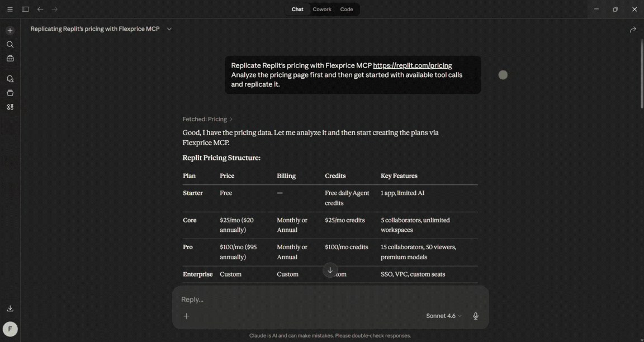The width and height of the screenshot is (644, 342).
Task: Click the Starter plan cell
Action: pos(193,193)
